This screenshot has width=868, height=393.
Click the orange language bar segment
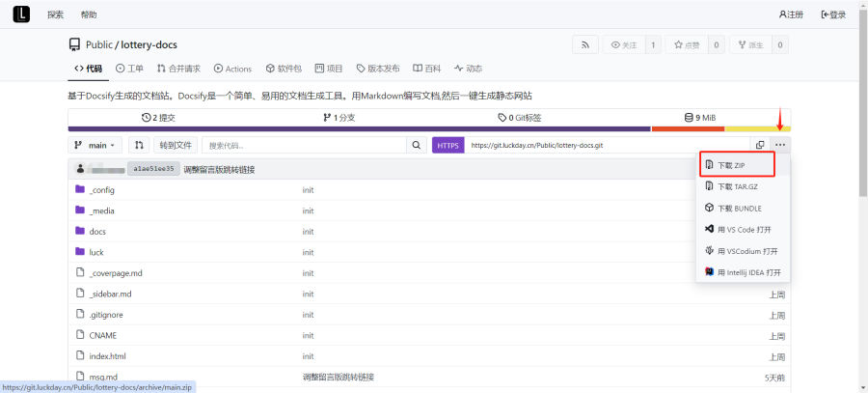(x=688, y=129)
